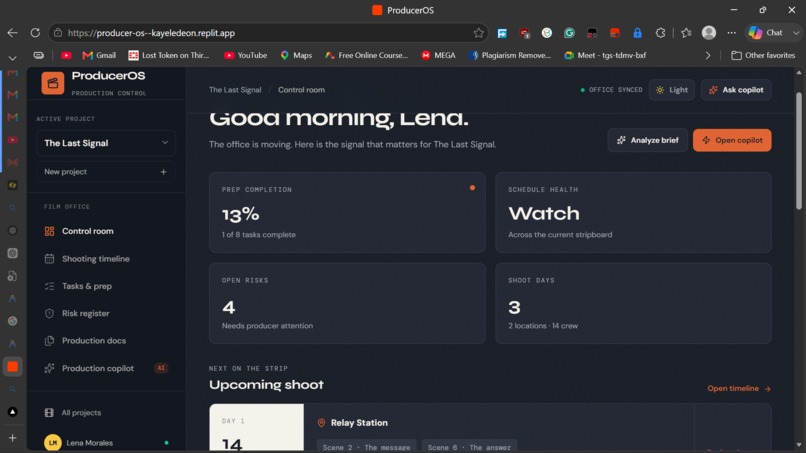Add new tab with sidebar plus icon
Image resolution: width=806 pixels, height=453 pixels.
tap(12, 438)
